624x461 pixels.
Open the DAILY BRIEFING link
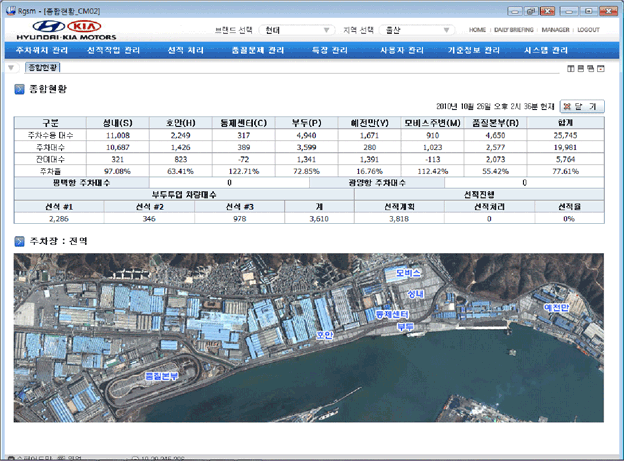click(514, 30)
